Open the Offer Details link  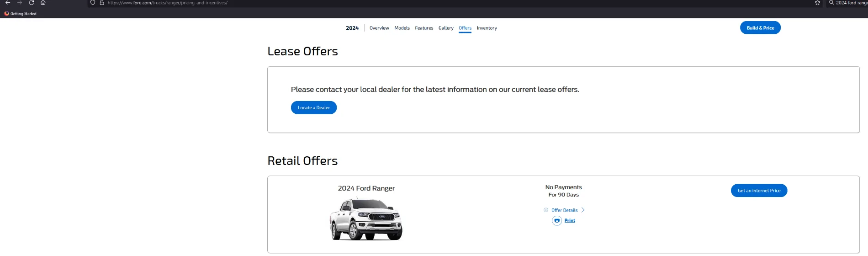565,210
